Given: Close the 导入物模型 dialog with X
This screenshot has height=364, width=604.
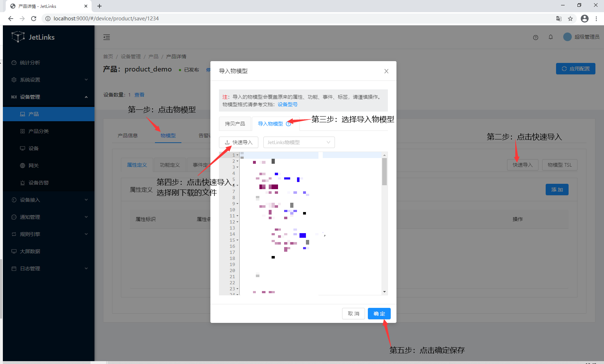Looking at the screenshot, I should 386,71.
